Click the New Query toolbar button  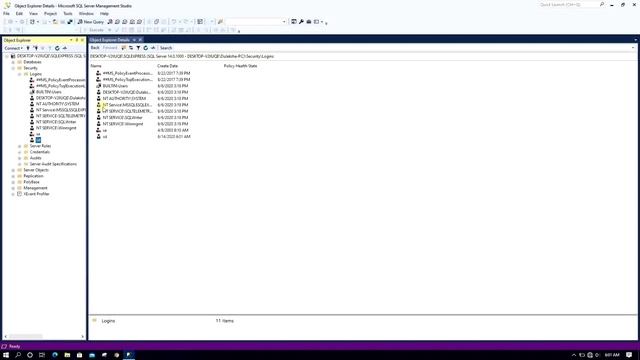[91, 22]
